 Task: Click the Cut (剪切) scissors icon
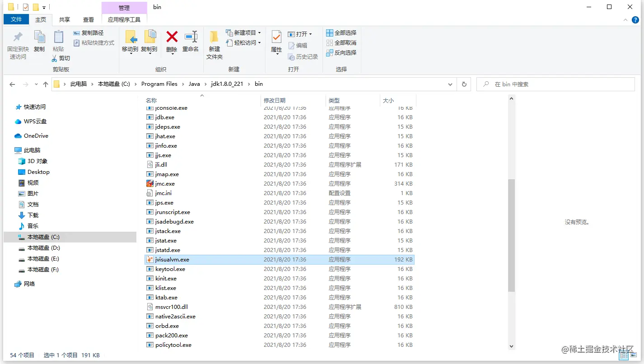pos(55,58)
